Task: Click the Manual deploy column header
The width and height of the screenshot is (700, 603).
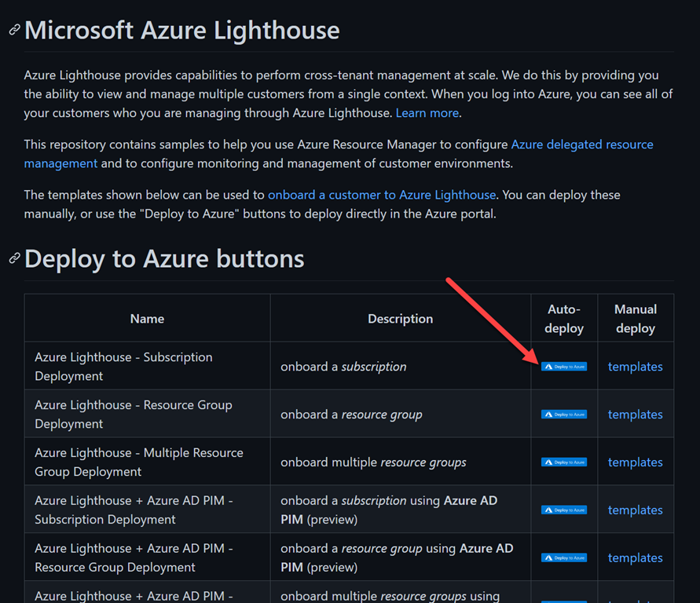Action: 635,319
